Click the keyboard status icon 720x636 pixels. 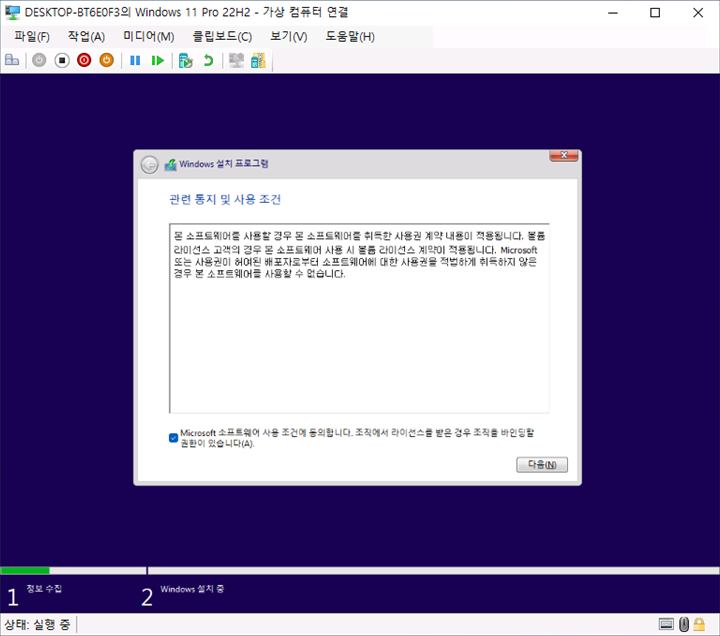coord(666,624)
